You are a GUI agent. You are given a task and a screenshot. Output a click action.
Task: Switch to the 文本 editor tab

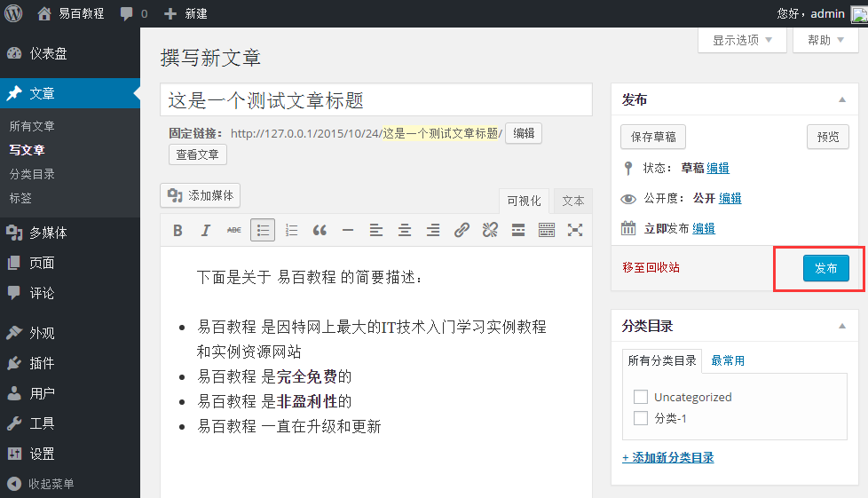(x=573, y=201)
